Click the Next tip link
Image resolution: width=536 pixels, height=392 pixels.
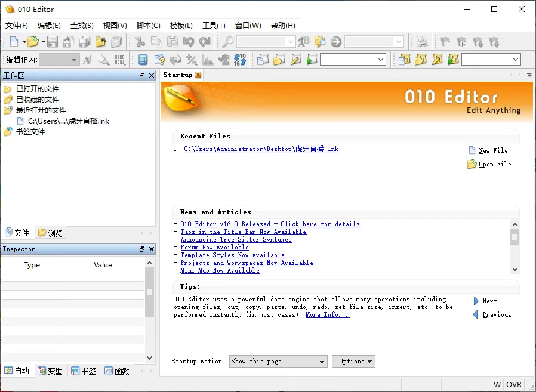point(489,301)
